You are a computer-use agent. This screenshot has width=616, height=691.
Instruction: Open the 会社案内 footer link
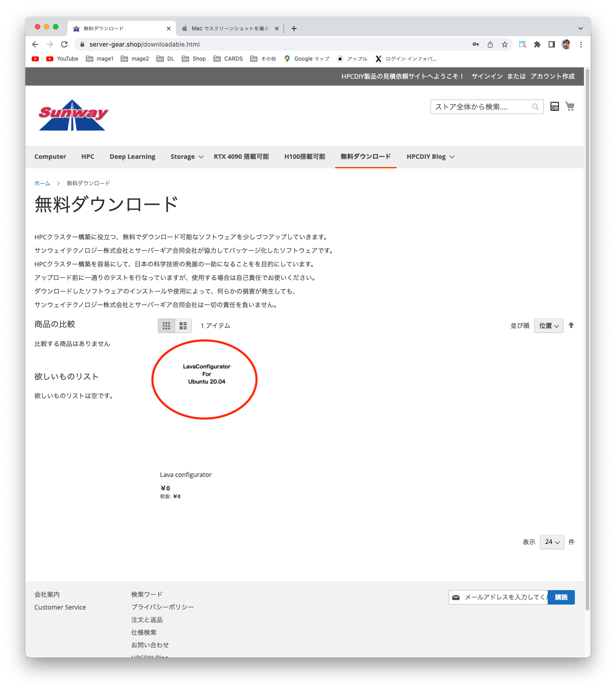click(47, 595)
